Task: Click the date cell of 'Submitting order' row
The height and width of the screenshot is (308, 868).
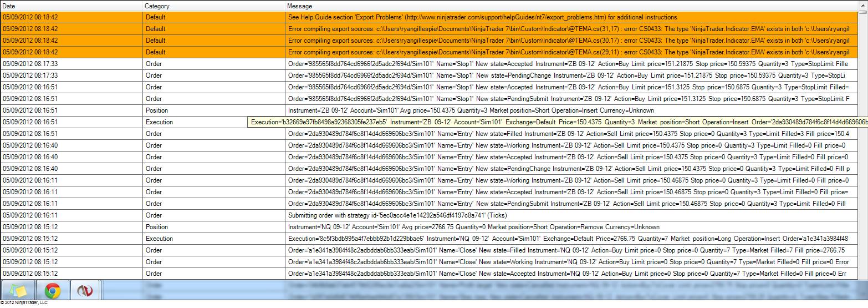Action: 72,215
